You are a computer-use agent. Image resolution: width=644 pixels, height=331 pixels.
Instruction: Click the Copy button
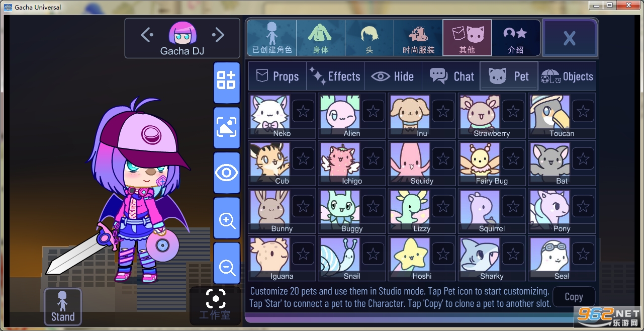tap(574, 297)
